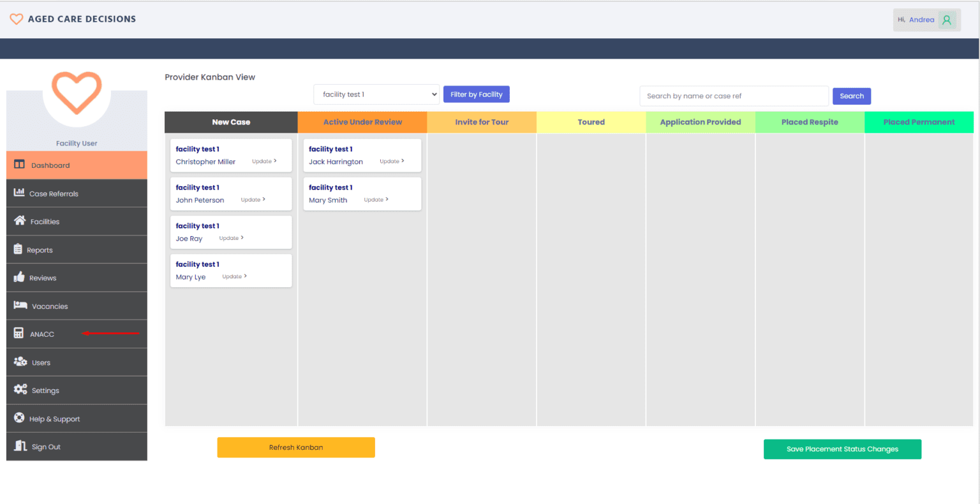Select the Placed Permanent column header
980x504 pixels.
[919, 122]
